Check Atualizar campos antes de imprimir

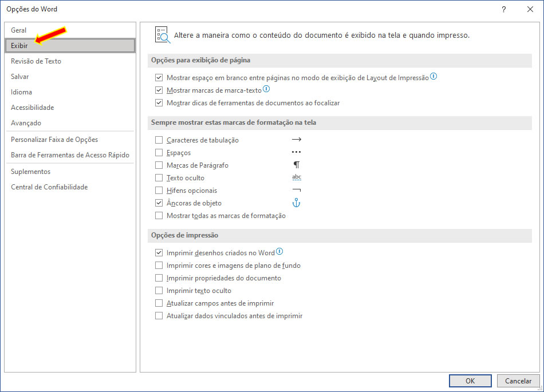tap(159, 303)
